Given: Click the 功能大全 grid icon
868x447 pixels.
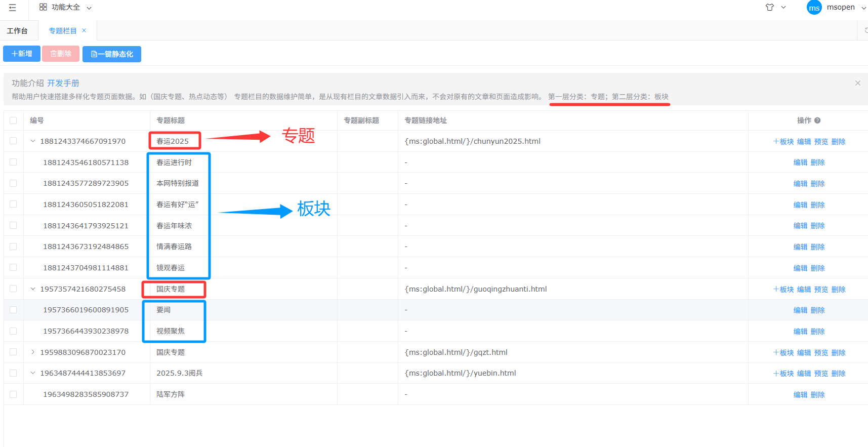Looking at the screenshot, I should [x=43, y=7].
